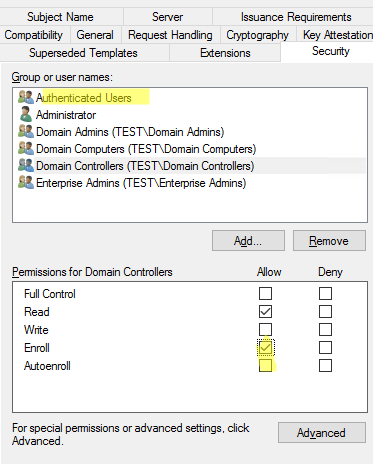Click the 'Group or user names:' label

pos(62,77)
